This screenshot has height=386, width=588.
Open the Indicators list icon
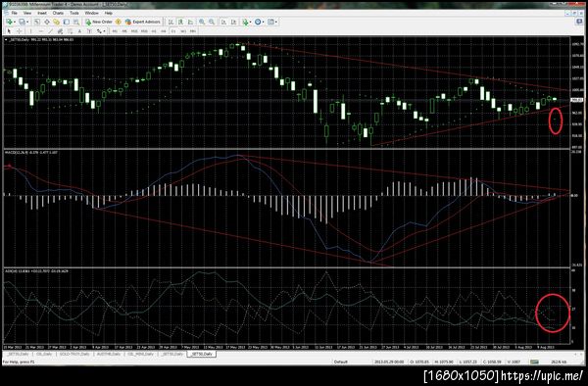245,22
